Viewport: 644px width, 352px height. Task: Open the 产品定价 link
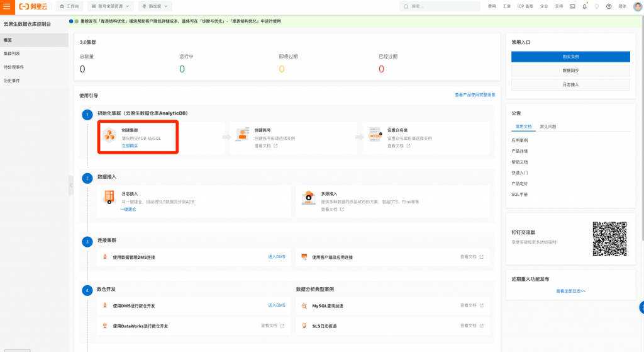point(519,184)
